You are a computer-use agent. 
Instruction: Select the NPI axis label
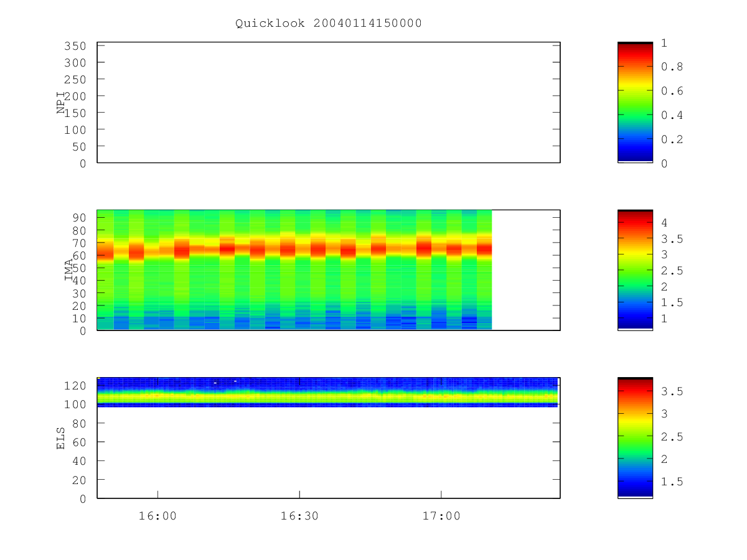61,103
